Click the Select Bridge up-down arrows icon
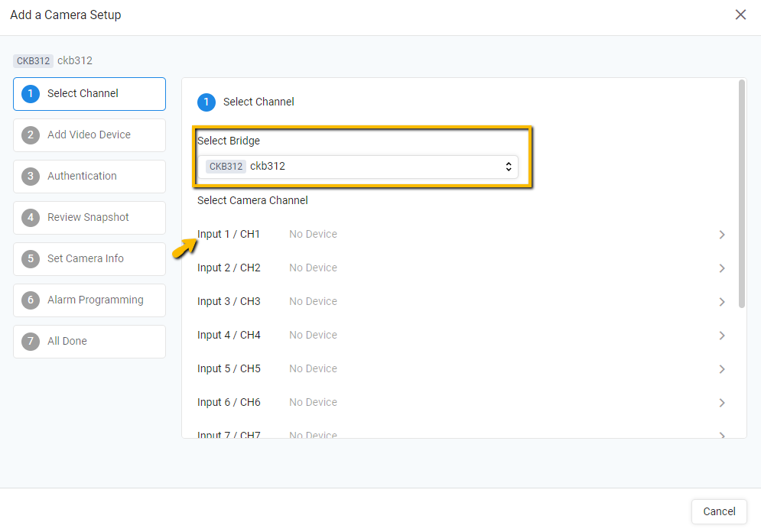 coord(508,167)
